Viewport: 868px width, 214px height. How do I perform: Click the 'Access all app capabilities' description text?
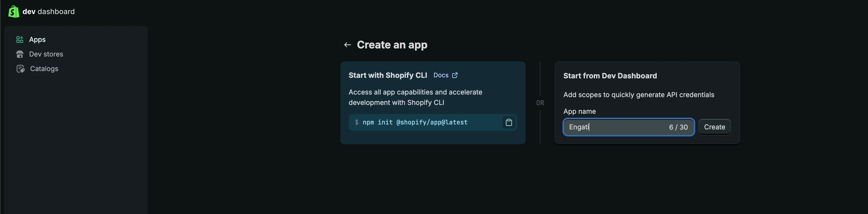click(416, 97)
